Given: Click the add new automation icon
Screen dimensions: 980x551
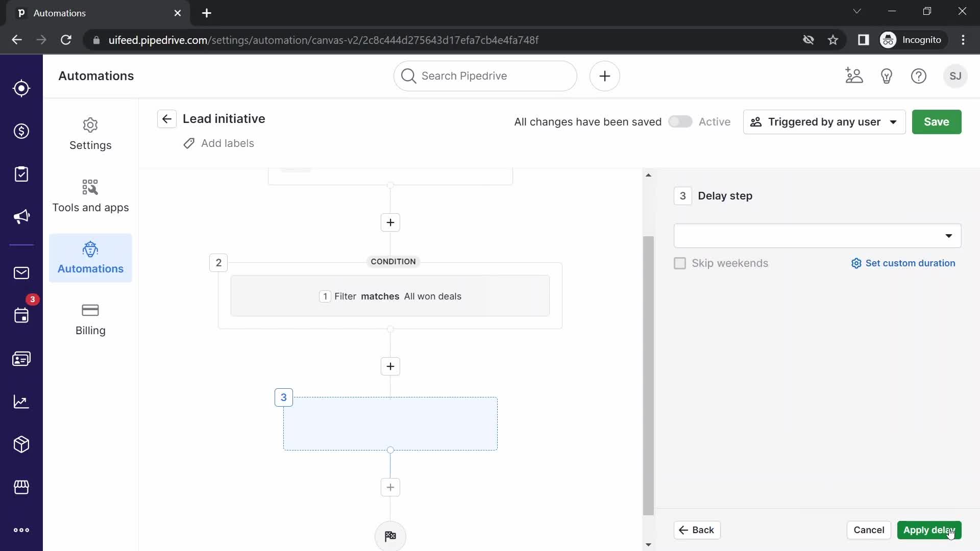Looking at the screenshot, I should (604, 76).
